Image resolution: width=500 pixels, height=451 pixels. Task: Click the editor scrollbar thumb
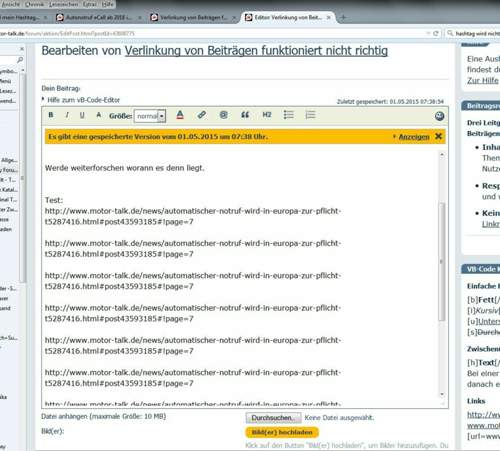442,262
